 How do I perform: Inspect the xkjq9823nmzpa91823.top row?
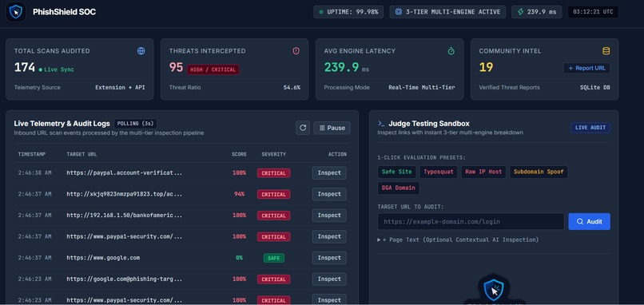click(x=329, y=194)
